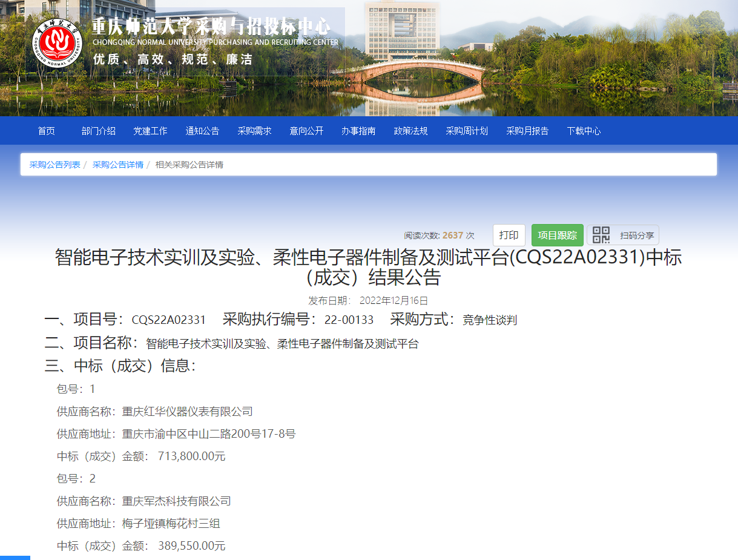This screenshot has width=738, height=560.
Task: Select 办事指南 from the top navigation
Action: [358, 130]
